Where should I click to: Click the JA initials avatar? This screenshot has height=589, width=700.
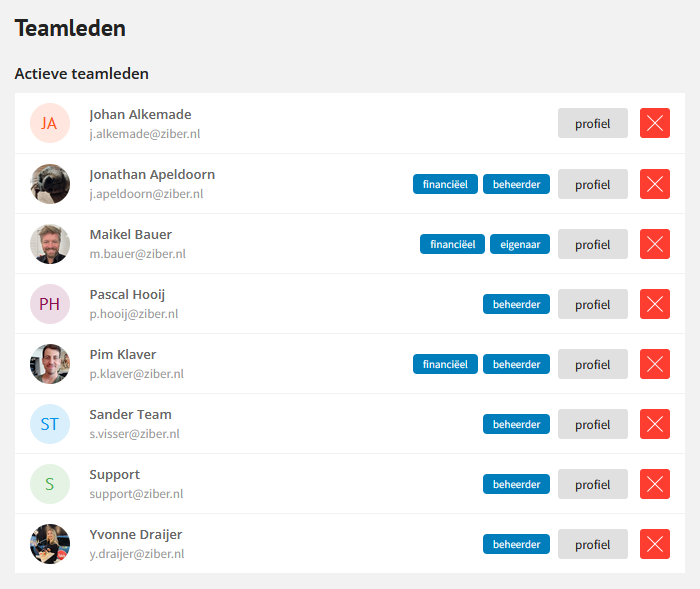[x=50, y=123]
